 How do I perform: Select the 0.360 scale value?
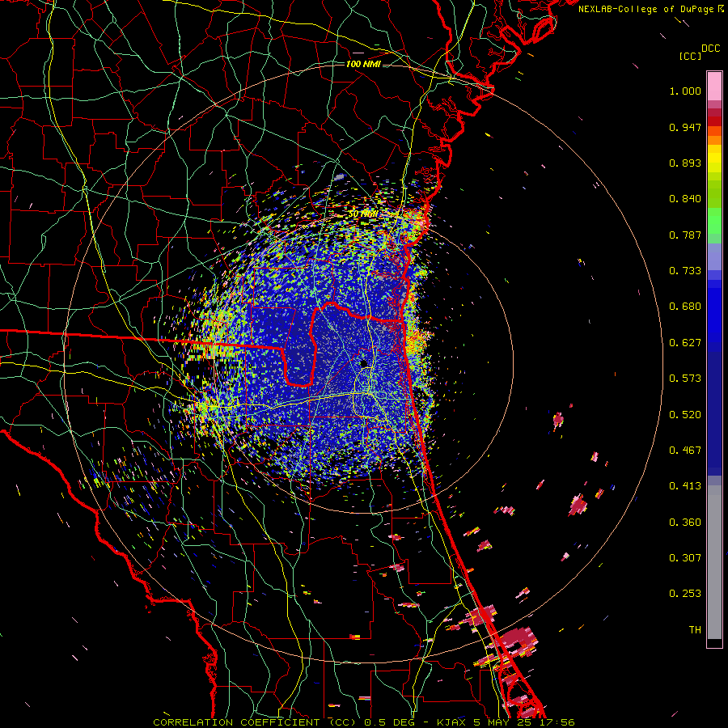(685, 523)
